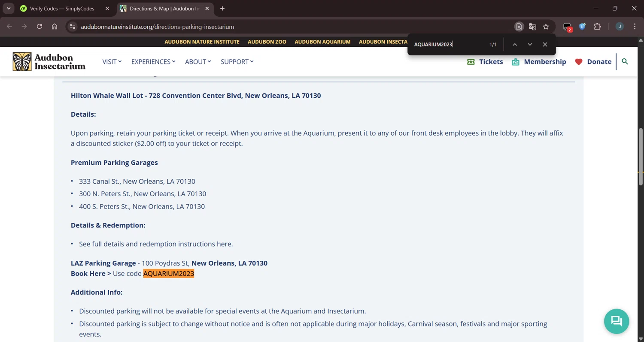Click the Audubon Insectarium logo
This screenshot has height=342, width=644.
coord(49,62)
